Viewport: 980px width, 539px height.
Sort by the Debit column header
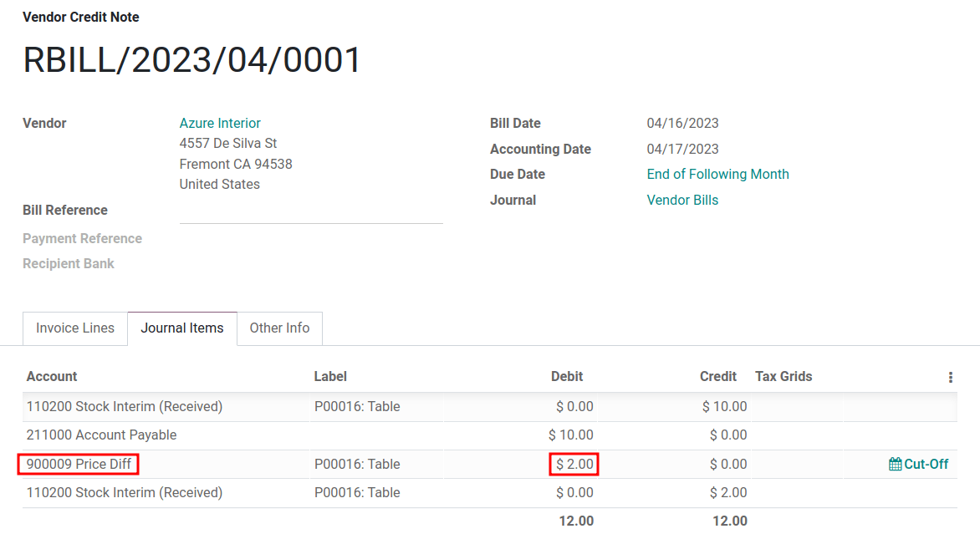pos(567,377)
